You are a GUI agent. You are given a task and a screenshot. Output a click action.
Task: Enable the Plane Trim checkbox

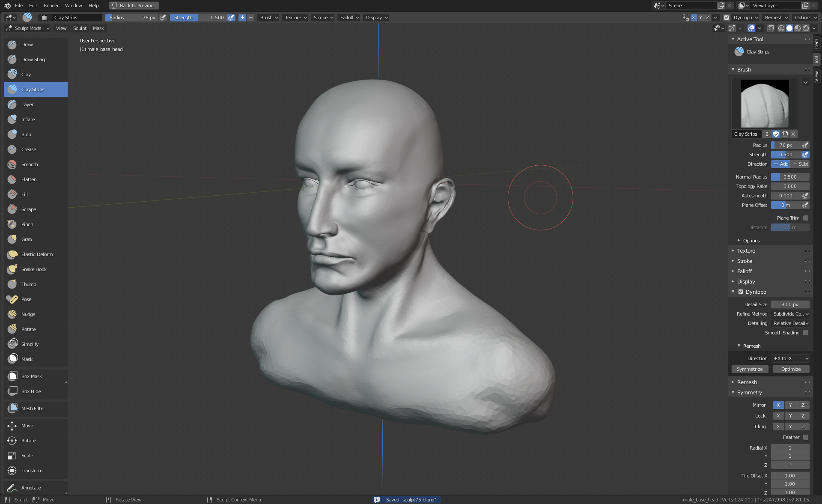806,218
